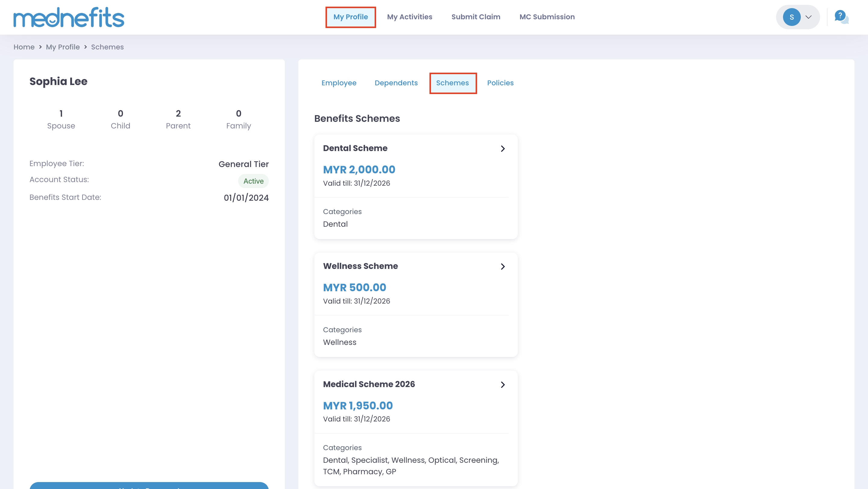Open the My Profile nav tab
The image size is (868, 489).
(x=351, y=17)
